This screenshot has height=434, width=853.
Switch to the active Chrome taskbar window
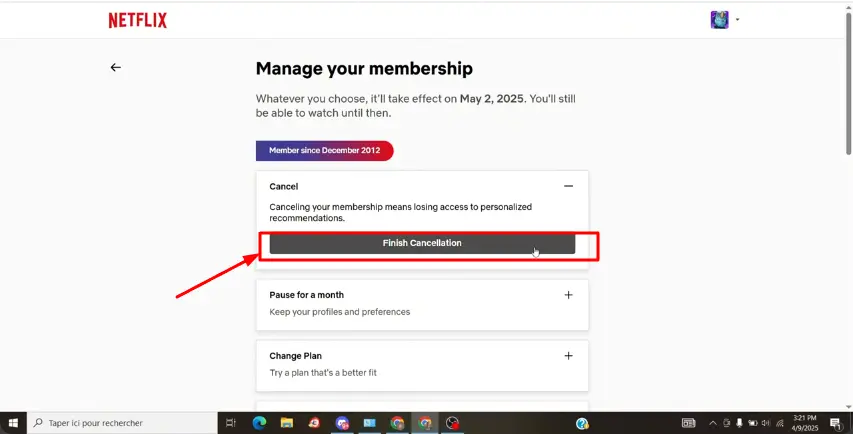coord(425,423)
